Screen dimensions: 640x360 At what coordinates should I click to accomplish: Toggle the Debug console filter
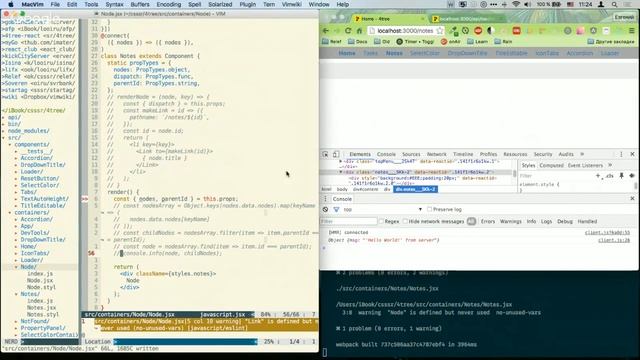point(565,221)
